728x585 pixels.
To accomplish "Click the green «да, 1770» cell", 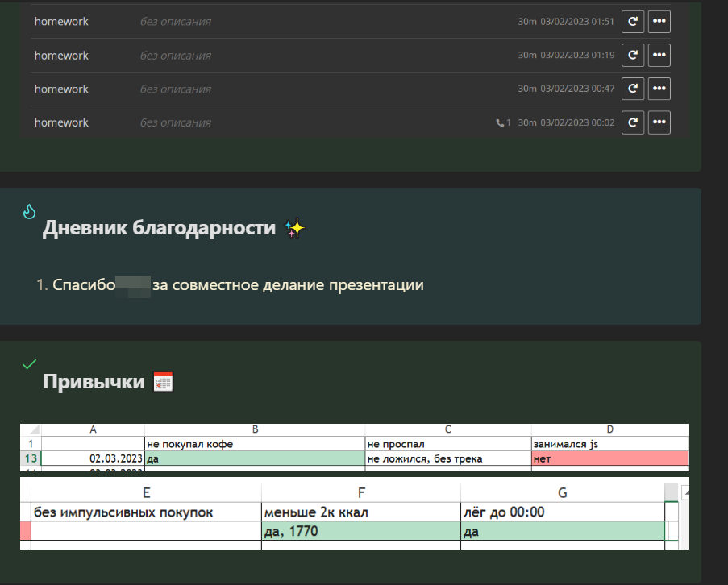I will 360,531.
